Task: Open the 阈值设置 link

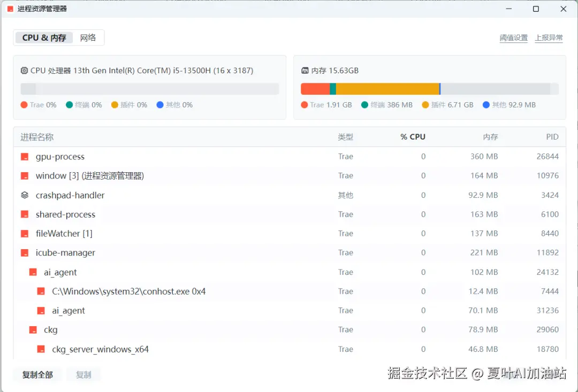Action: 513,37
